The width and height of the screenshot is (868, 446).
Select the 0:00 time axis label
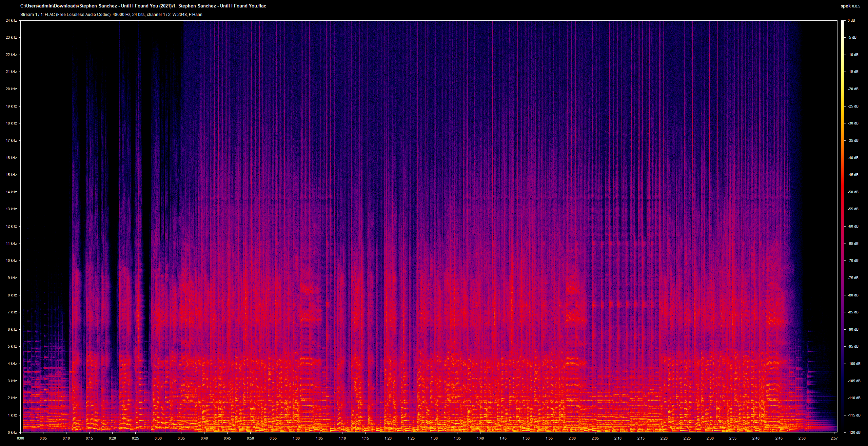[x=20, y=438]
